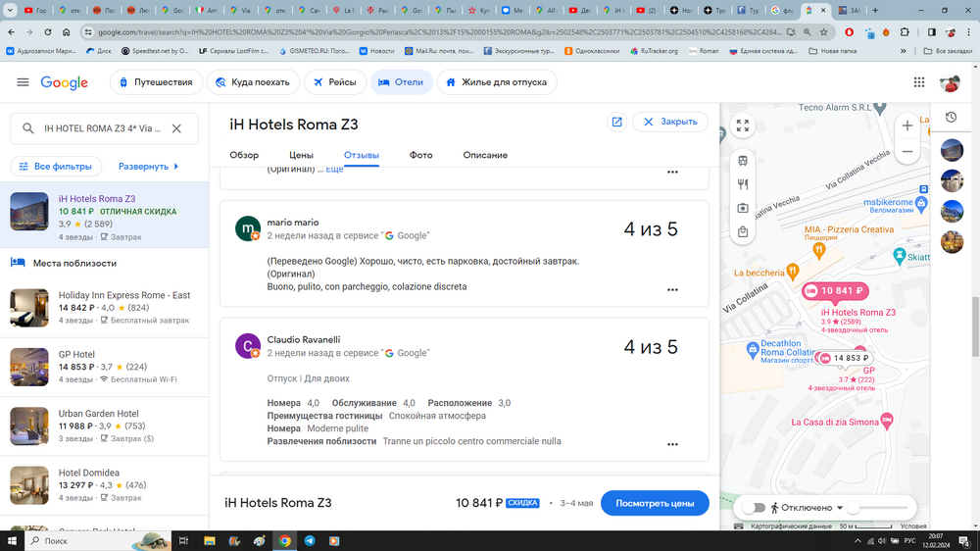Image resolution: width=980 pixels, height=551 pixels.
Task: Toggle the walking distance switch on map
Action: coord(753,508)
